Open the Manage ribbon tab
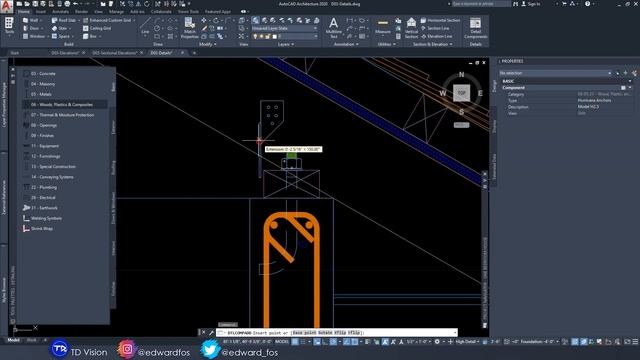Viewport: 640px width, 360px height. click(116, 11)
